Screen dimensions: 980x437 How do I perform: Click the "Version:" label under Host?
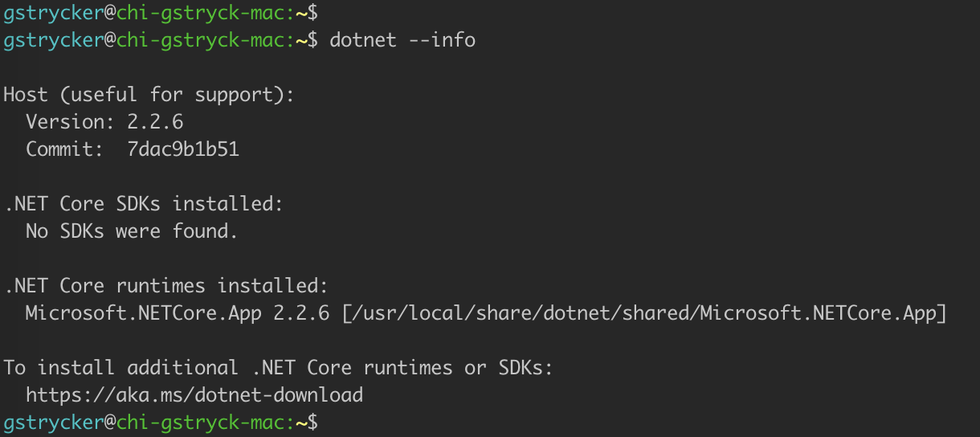[x=71, y=122]
